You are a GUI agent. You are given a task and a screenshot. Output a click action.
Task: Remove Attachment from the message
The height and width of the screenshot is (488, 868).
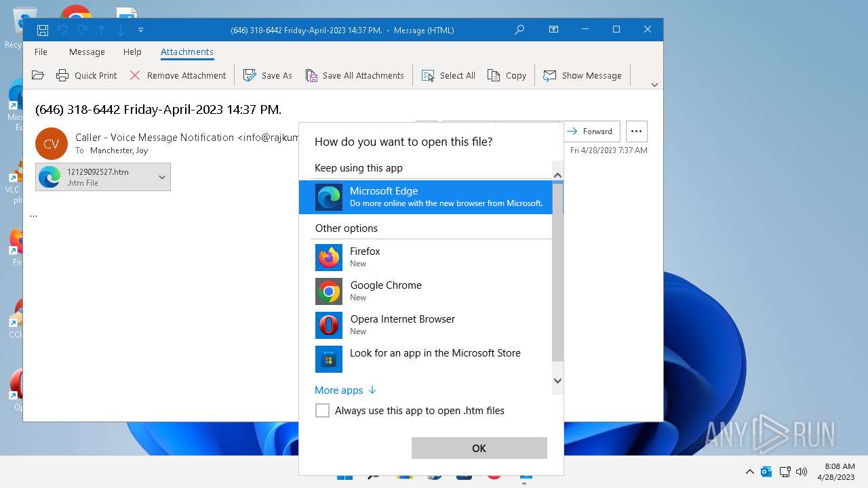[178, 75]
